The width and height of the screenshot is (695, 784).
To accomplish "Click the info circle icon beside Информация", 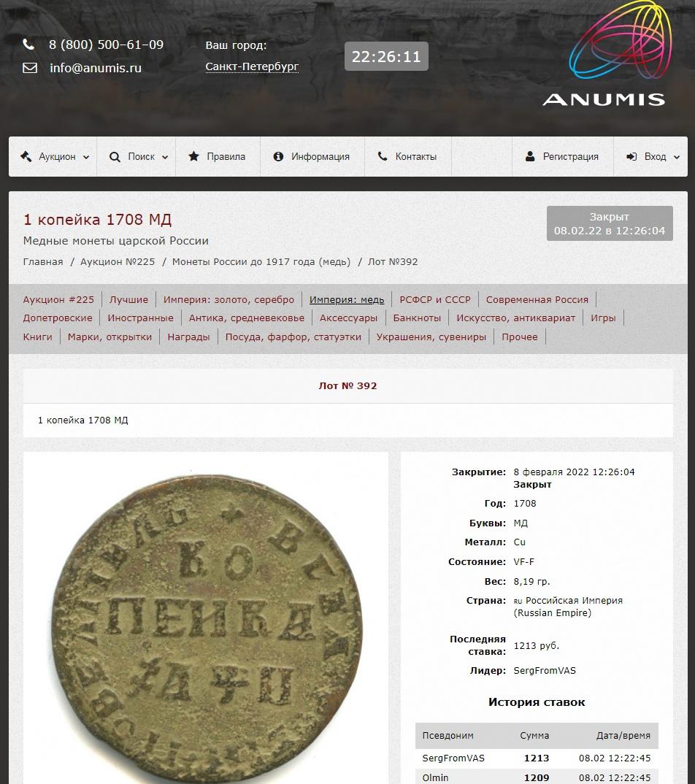I will pos(278,156).
